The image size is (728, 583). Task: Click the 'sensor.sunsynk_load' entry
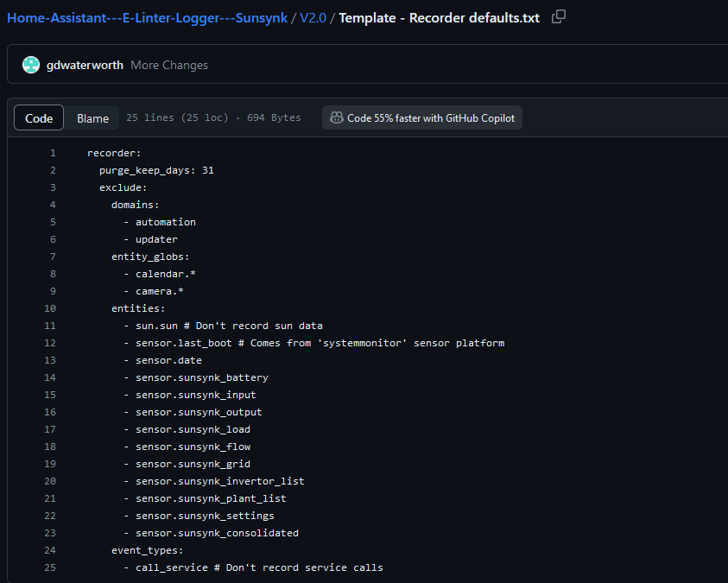point(187,429)
